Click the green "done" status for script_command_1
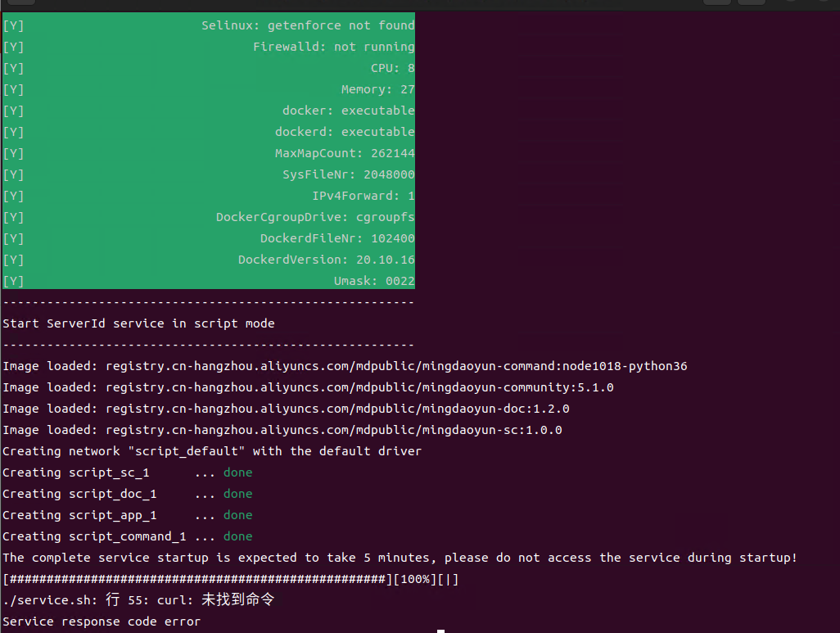 (x=237, y=536)
